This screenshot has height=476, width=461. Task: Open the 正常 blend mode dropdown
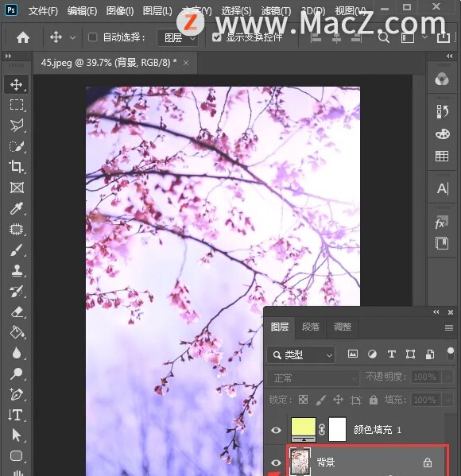coord(313,378)
